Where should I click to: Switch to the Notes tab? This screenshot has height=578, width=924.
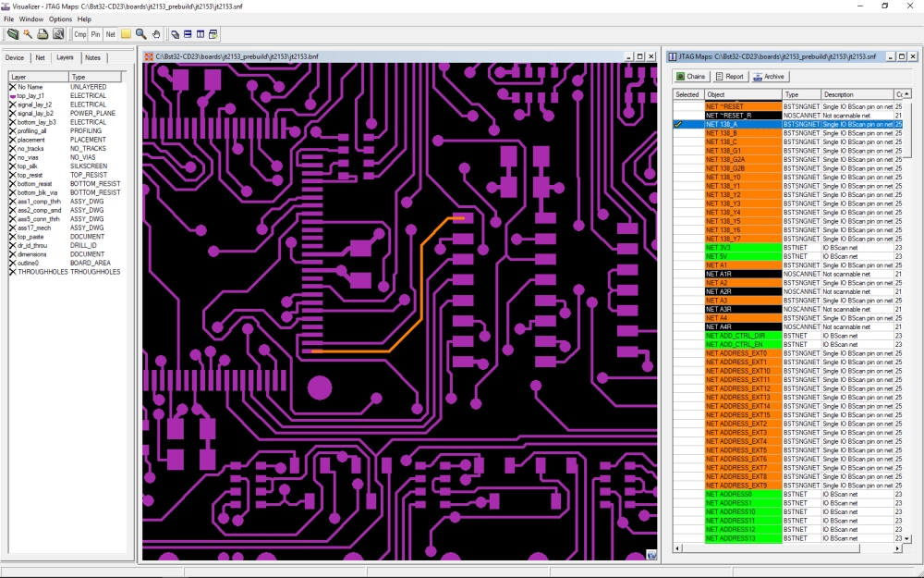pos(91,56)
